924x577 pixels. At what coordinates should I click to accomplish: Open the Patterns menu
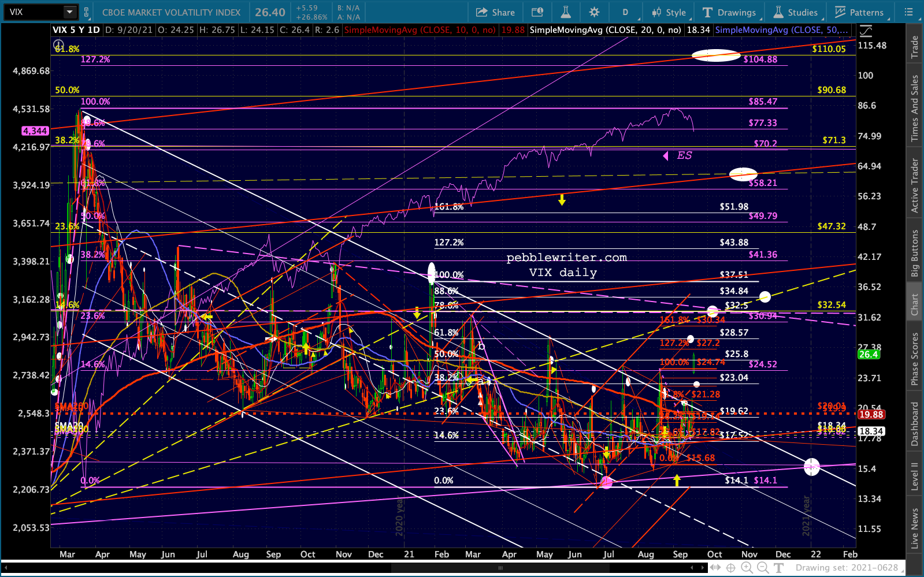[x=859, y=12]
